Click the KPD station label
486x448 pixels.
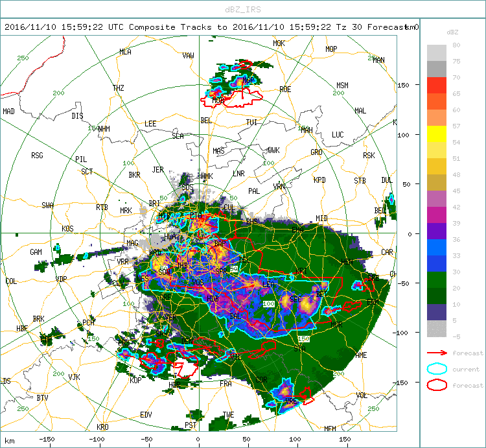(319, 180)
